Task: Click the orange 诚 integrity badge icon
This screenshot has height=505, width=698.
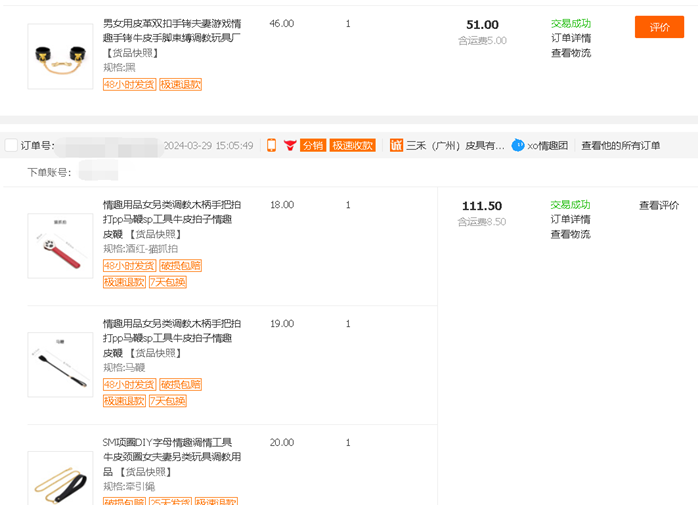Action: 396,145
